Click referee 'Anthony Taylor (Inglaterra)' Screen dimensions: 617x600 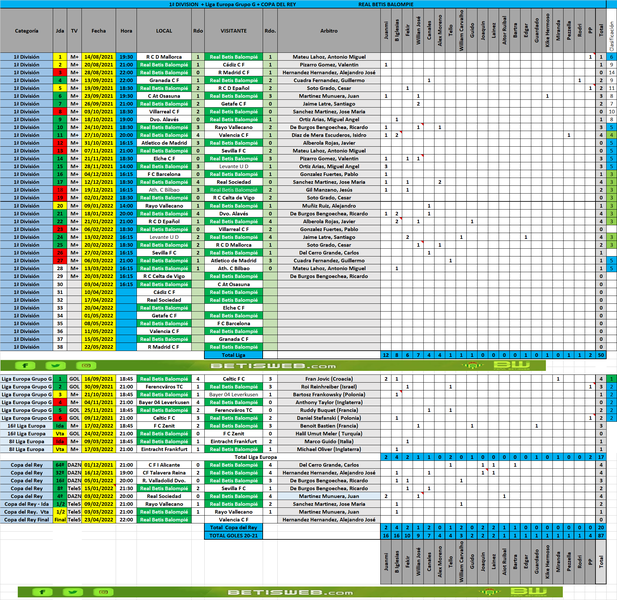click(x=329, y=402)
